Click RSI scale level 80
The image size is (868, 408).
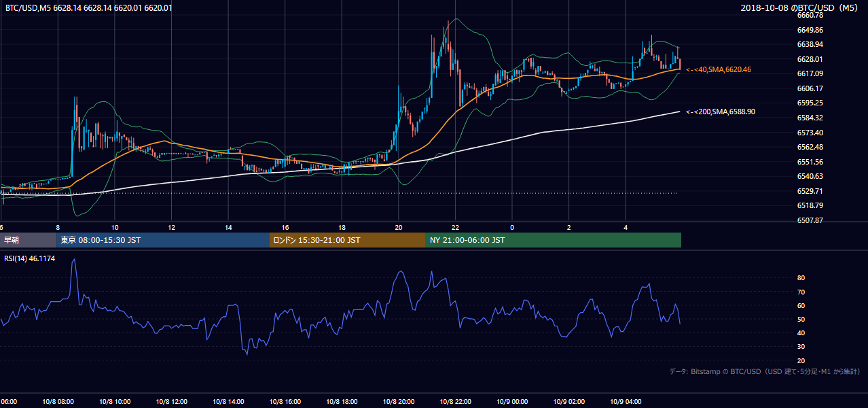[x=801, y=278]
